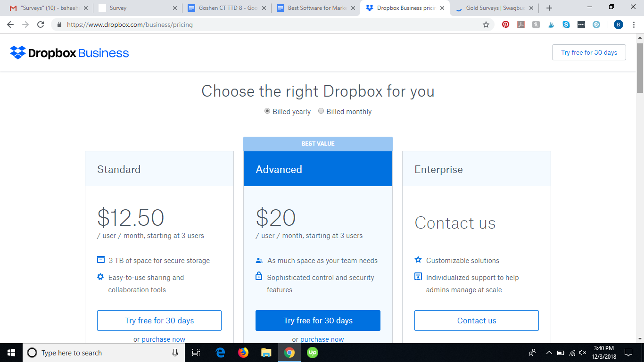
Task: Click the Type here to search box
Action: pos(104,353)
